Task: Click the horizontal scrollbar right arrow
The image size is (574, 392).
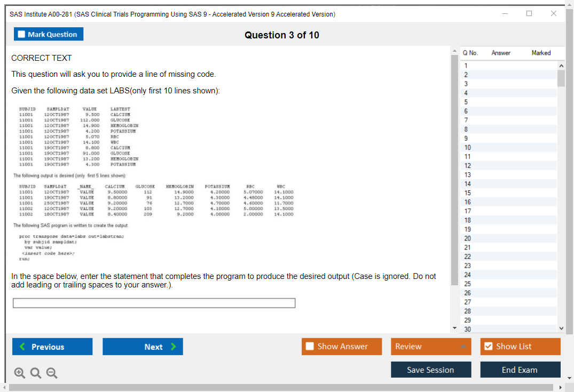Action: point(561,387)
